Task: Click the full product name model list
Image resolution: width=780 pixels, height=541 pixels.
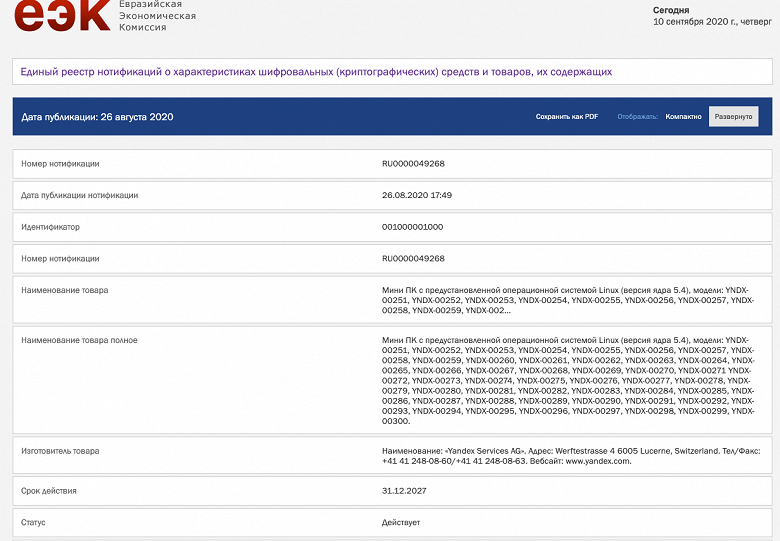Action: coord(567,381)
